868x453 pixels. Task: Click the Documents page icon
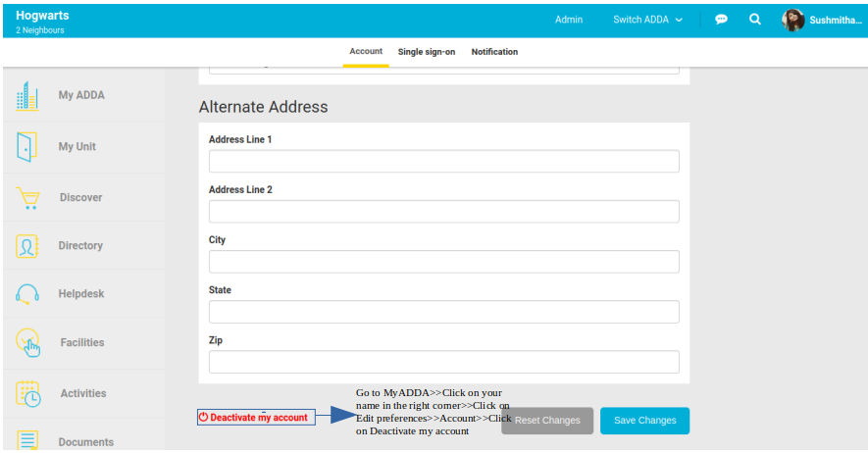(27, 440)
